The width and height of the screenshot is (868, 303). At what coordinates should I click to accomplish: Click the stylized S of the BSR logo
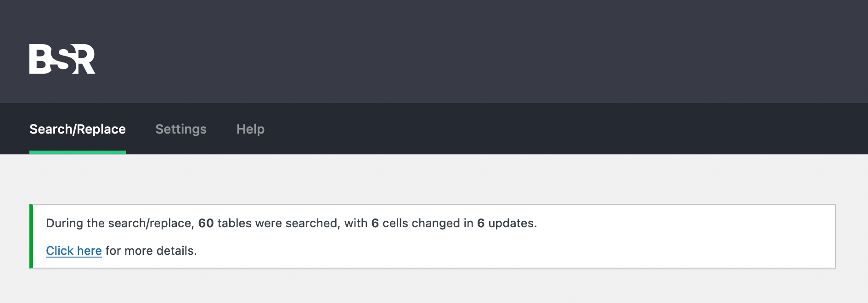(x=63, y=59)
